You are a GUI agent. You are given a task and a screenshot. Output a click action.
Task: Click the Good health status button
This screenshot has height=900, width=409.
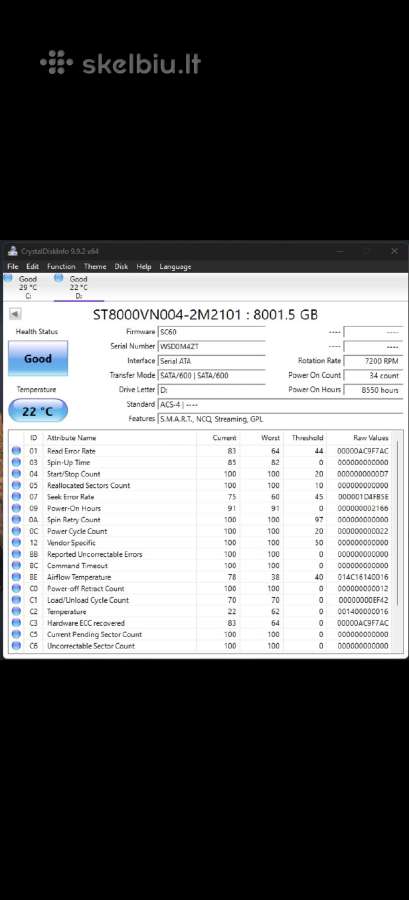[38, 358]
